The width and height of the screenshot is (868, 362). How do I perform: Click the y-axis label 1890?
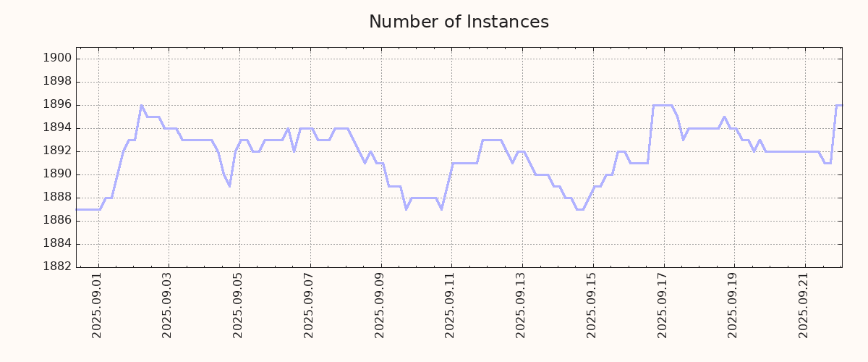pyautogui.click(x=57, y=174)
